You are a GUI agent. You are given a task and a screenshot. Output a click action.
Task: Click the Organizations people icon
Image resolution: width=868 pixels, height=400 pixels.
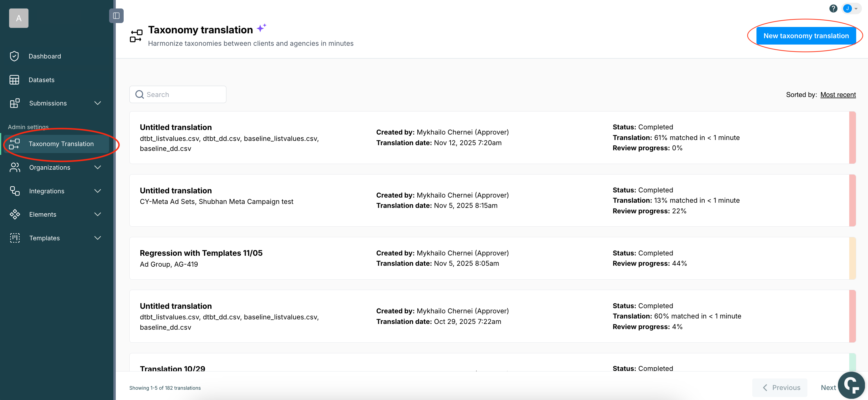(15, 167)
